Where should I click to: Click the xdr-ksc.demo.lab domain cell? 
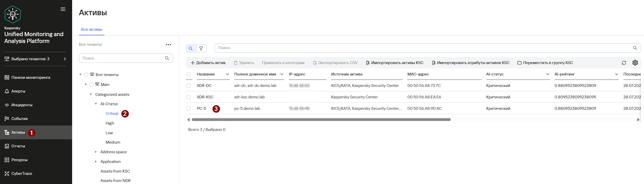[249, 97]
